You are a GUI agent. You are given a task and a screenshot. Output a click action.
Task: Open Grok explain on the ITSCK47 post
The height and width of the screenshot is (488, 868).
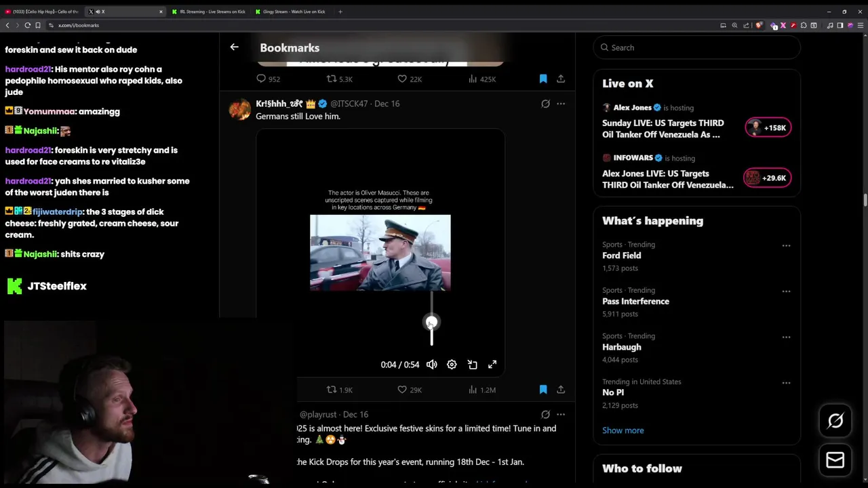pyautogui.click(x=545, y=104)
